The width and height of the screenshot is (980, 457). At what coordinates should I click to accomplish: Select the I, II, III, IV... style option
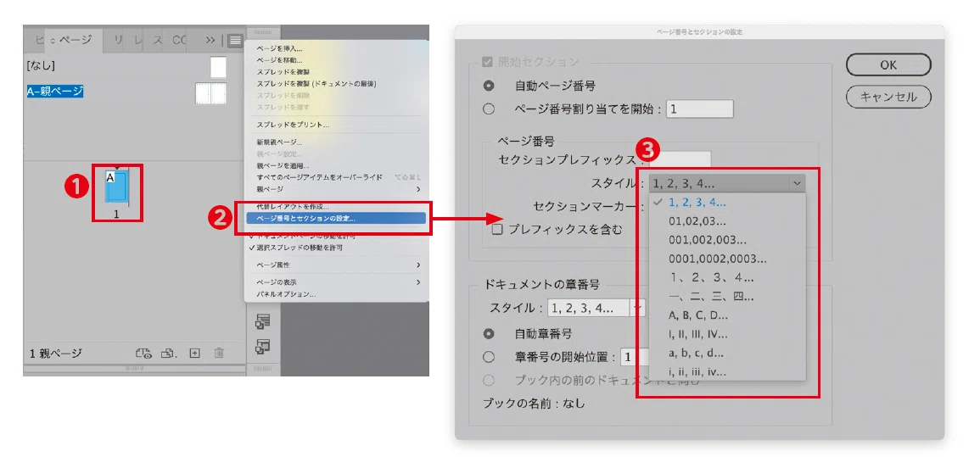[x=728, y=334]
